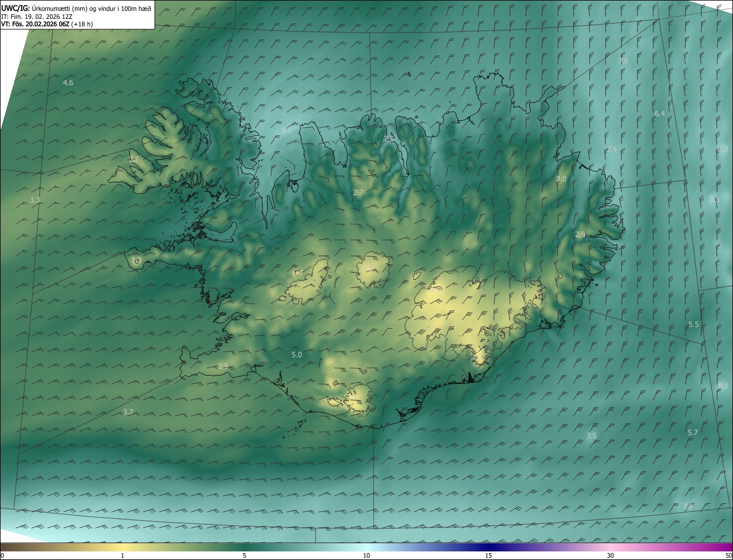This screenshot has height=560, width=733.
Task: Click the map value label 6.4
Action: point(660,114)
